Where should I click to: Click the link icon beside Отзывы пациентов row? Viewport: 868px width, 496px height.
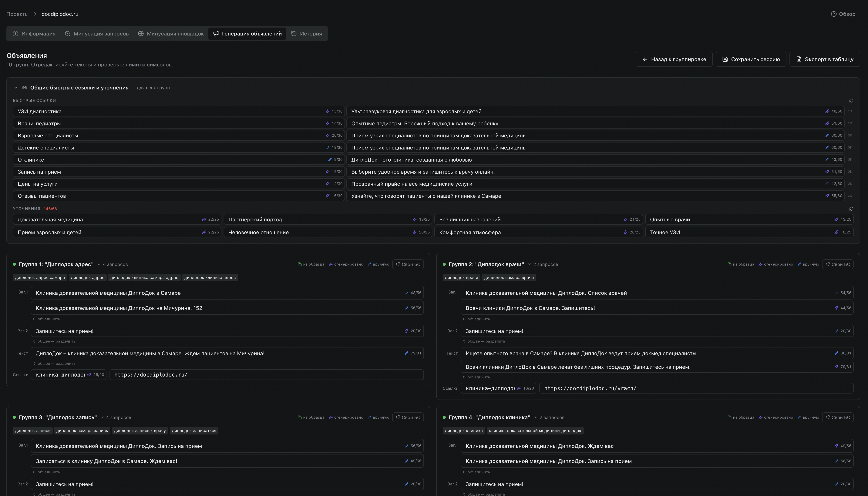tap(850, 196)
